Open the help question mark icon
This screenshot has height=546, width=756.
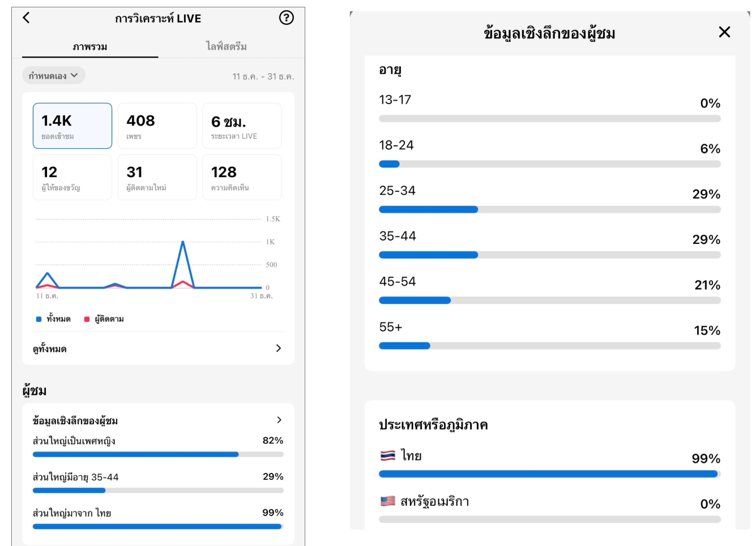pyautogui.click(x=287, y=18)
